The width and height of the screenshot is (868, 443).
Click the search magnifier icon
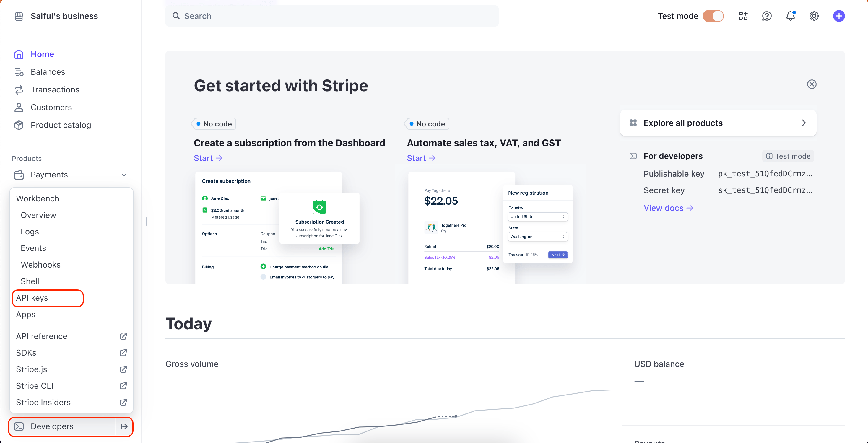(x=176, y=16)
